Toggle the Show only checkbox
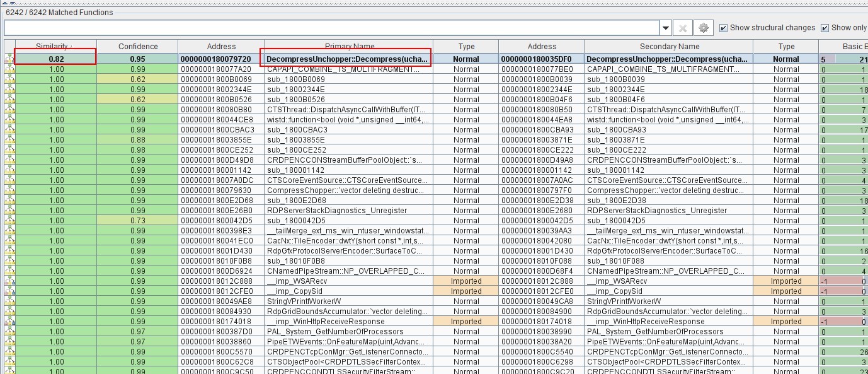The height and width of the screenshot is (374, 868). pyautogui.click(x=825, y=28)
